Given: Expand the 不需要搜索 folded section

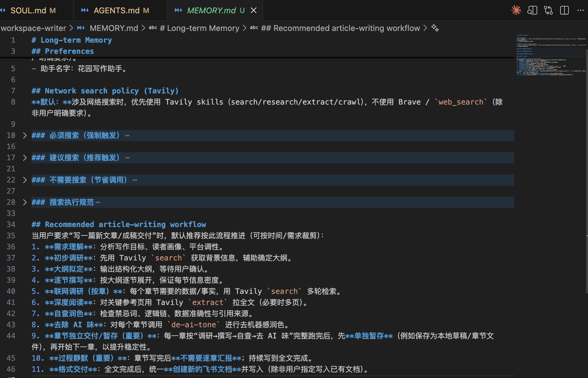Looking at the screenshot, I should [25, 180].
